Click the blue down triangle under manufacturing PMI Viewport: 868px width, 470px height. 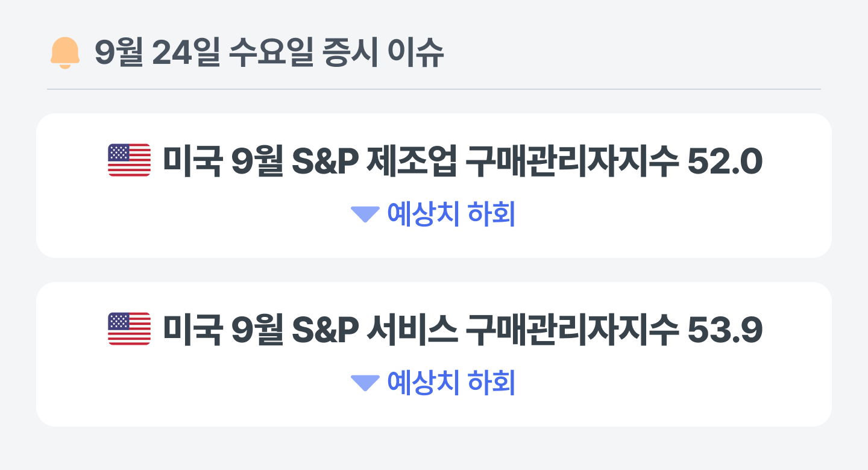pyautogui.click(x=365, y=215)
